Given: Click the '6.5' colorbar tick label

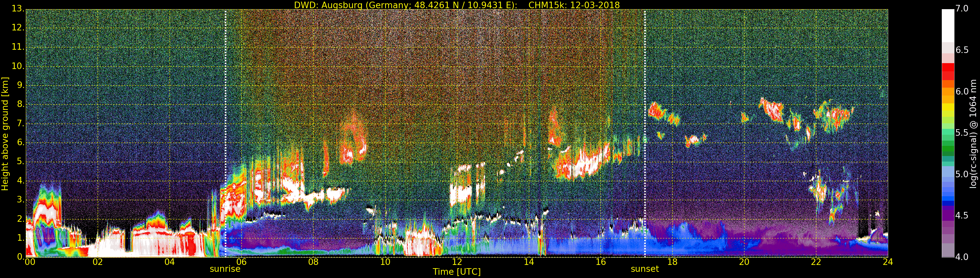Looking at the screenshot, I should tap(962, 50).
